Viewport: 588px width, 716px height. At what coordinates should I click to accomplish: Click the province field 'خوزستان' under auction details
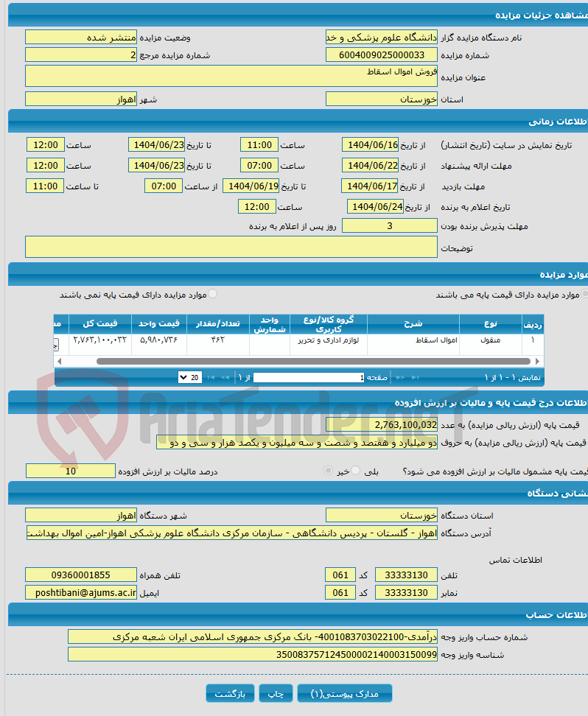[x=382, y=99]
